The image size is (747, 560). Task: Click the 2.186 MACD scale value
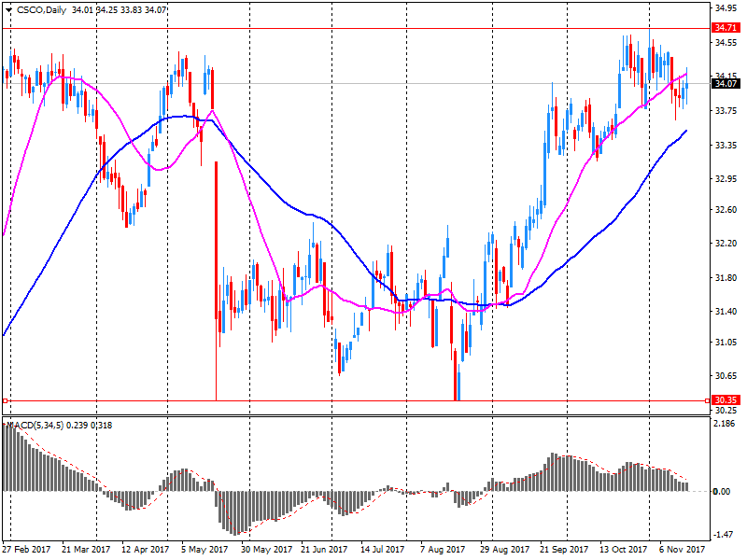pyautogui.click(x=726, y=424)
